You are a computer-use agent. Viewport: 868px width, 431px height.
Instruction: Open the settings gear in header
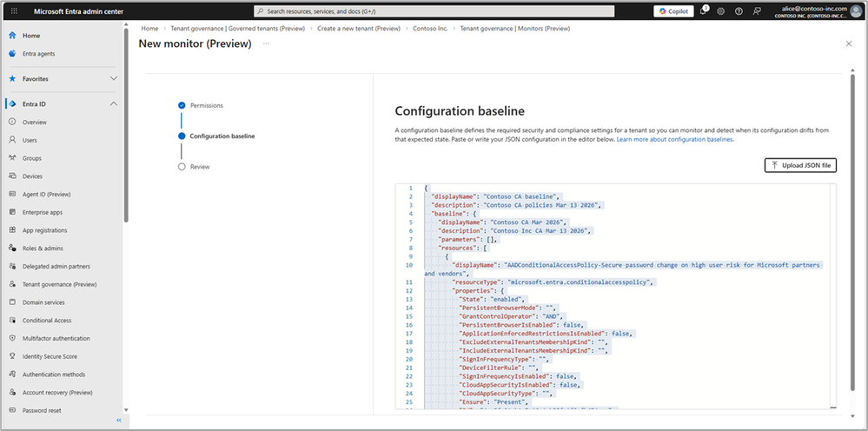tap(721, 11)
